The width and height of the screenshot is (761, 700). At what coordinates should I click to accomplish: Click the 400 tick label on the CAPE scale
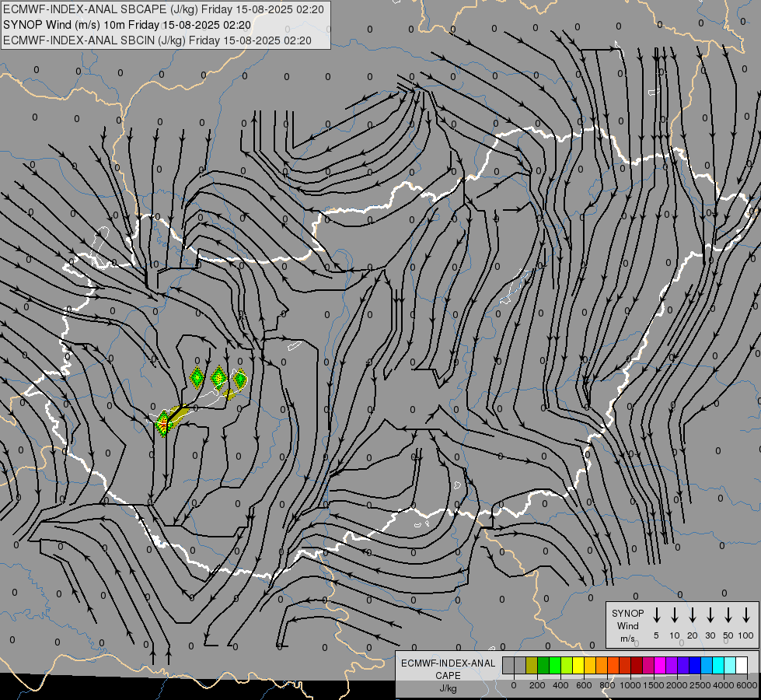click(560, 685)
